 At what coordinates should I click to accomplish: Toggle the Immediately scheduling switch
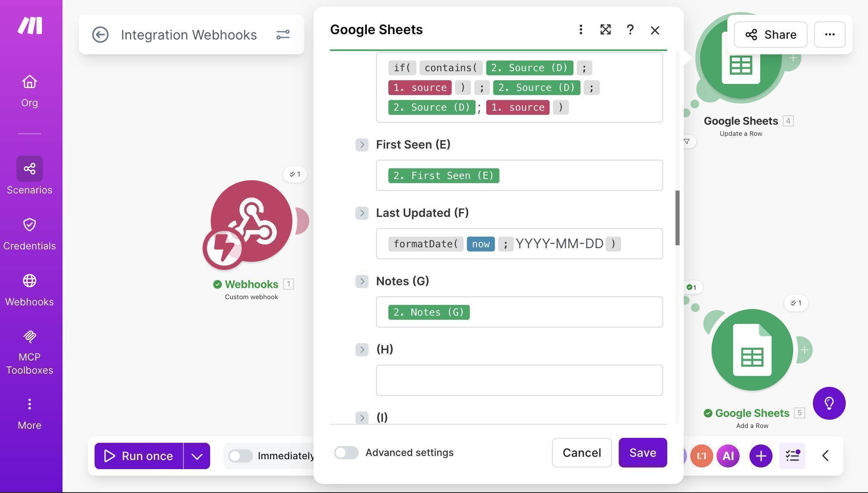click(240, 456)
